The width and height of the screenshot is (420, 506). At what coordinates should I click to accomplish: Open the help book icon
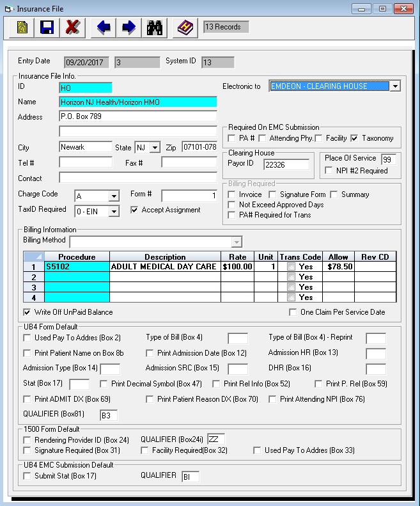(x=185, y=28)
